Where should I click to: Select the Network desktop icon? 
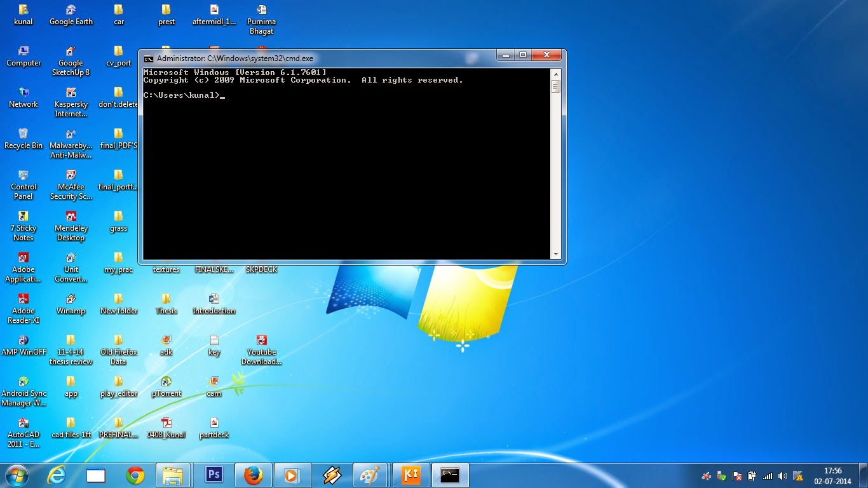point(24,98)
